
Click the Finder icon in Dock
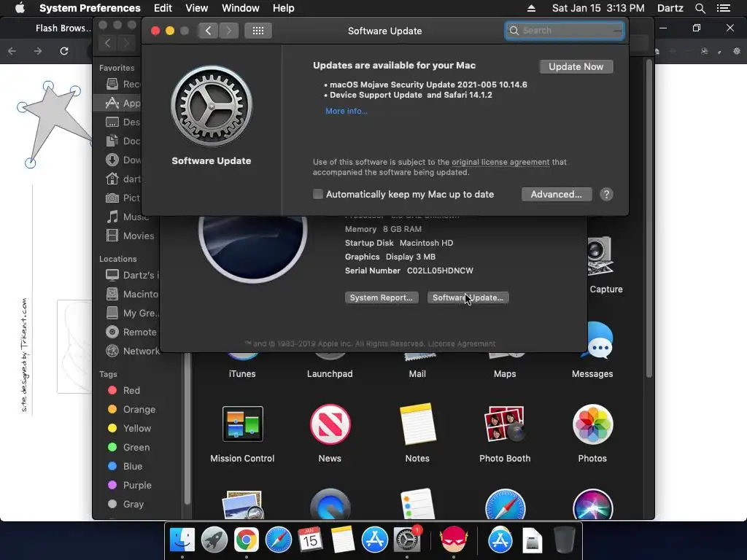click(x=182, y=540)
